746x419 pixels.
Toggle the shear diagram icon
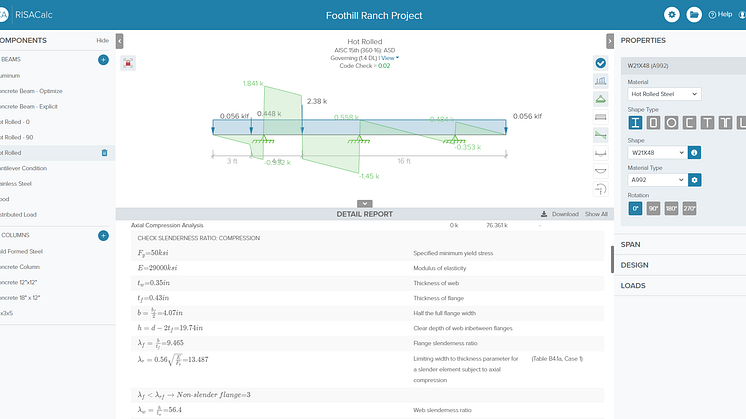[x=600, y=135]
